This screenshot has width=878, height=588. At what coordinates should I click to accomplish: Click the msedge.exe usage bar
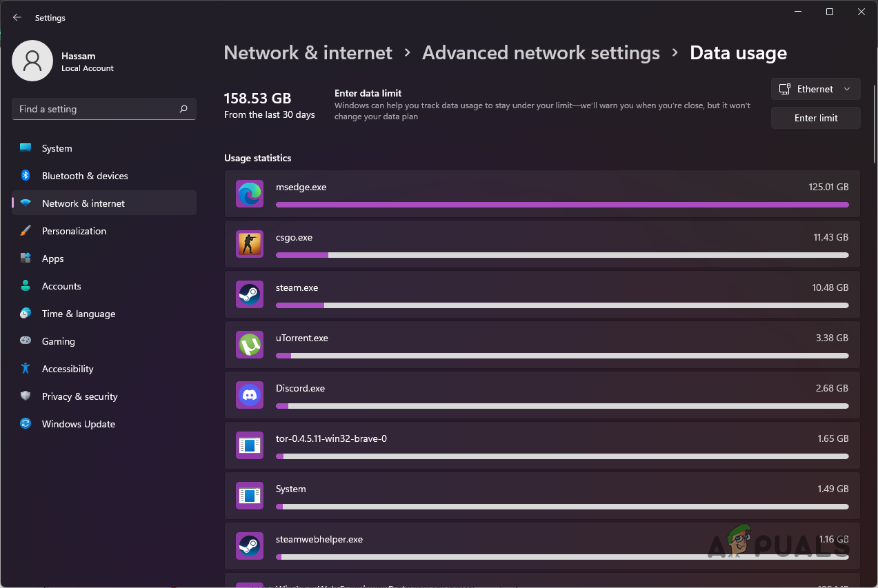click(561, 205)
